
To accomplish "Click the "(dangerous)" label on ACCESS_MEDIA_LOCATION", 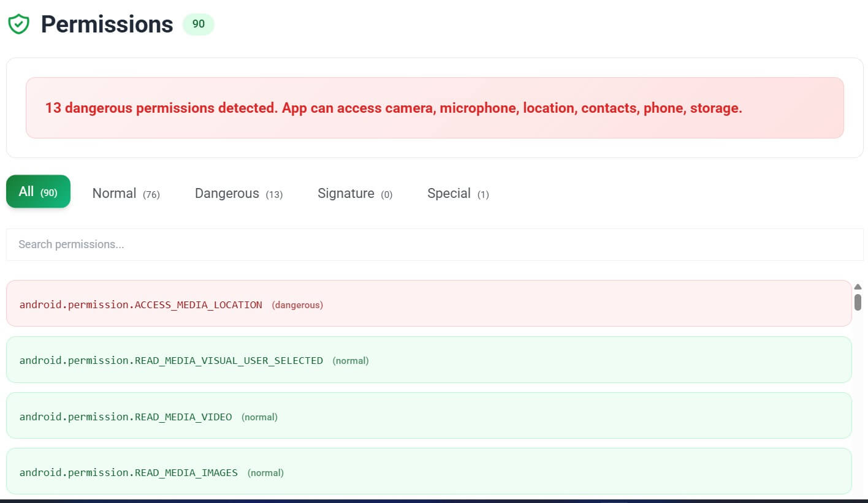I will [x=297, y=304].
